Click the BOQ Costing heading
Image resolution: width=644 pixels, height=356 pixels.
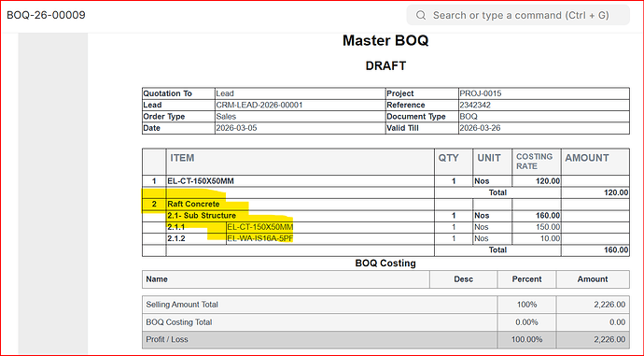click(x=385, y=263)
